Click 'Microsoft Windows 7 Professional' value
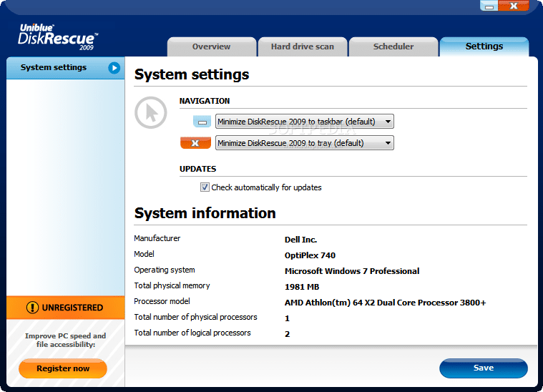This screenshot has height=392, width=543. [352, 271]
